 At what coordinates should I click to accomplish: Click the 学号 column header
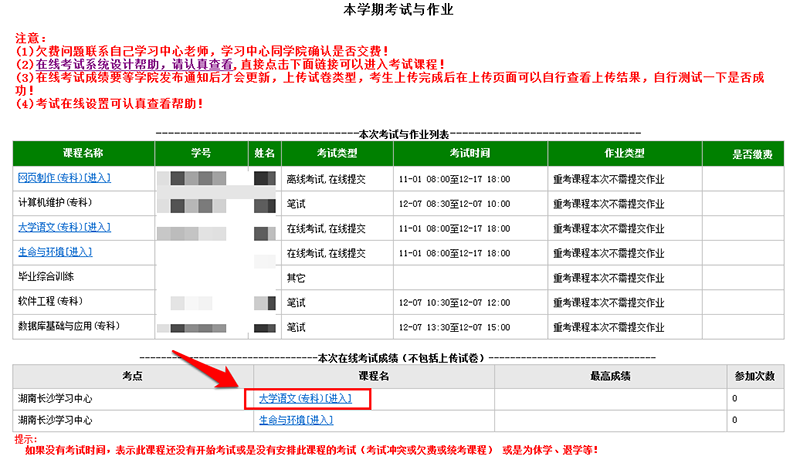pyautogui.click(x=201, y=154)
